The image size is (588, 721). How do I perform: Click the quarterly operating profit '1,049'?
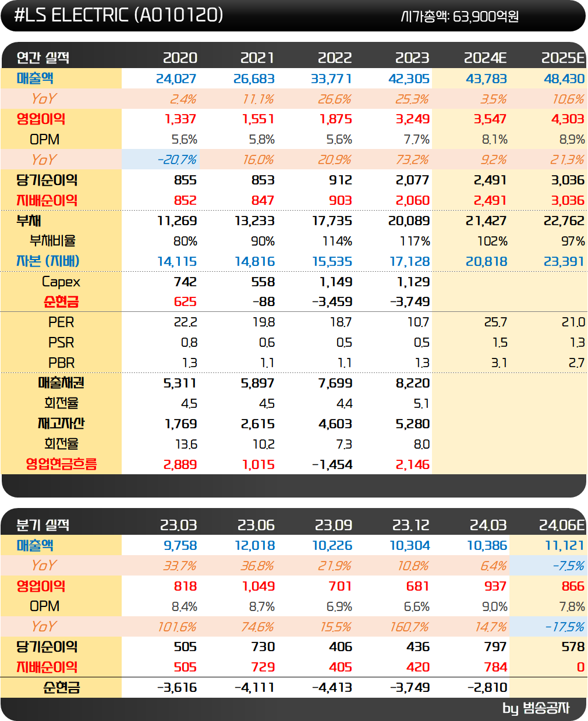pyautogui.click(x=258, y=586)
